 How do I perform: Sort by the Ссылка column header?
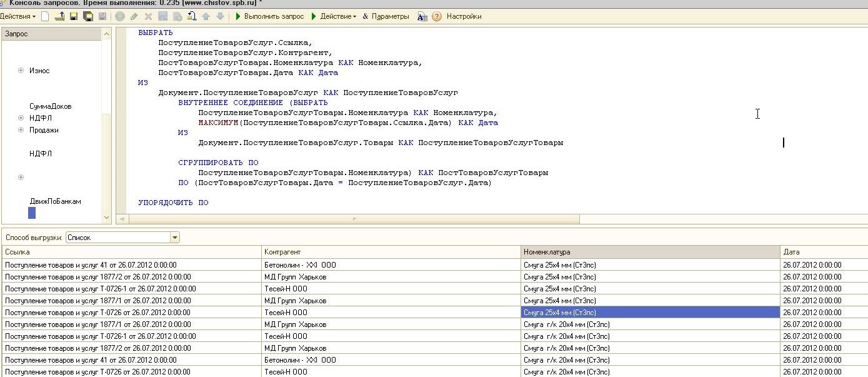pos(131,252)
